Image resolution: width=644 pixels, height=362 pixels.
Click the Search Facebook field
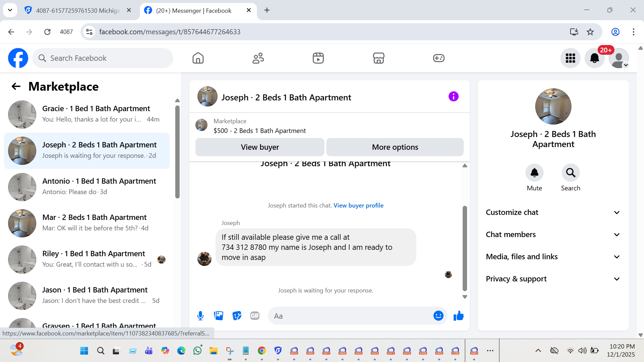pos(103,58)
